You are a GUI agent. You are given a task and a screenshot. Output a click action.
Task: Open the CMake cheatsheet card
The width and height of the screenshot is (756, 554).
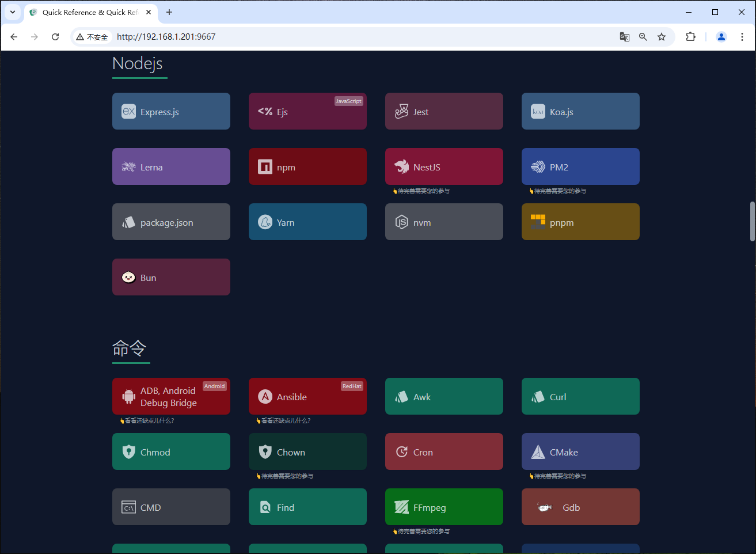[x=580, y=451]
